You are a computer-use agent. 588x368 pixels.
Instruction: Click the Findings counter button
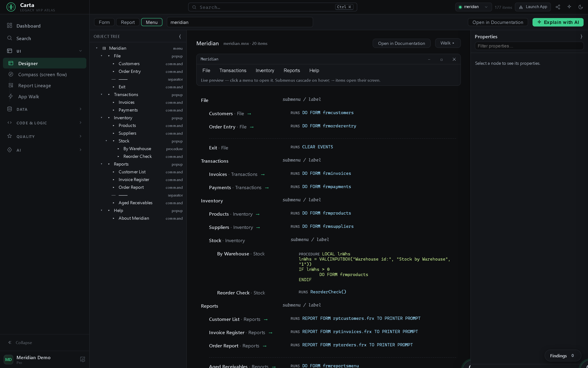coord(562,356)
